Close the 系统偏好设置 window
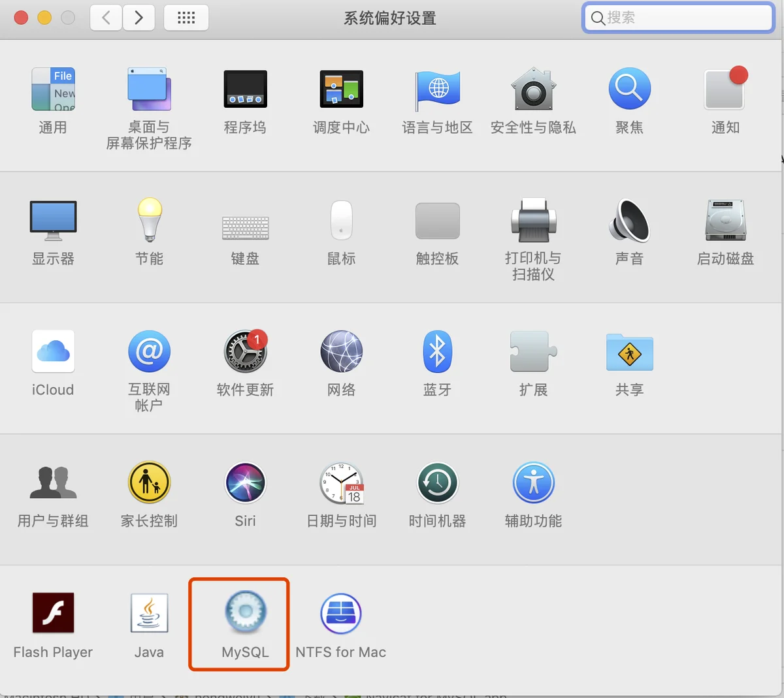Image resolution: width=784 pixels, height=698 pixels. click(21, 18)
